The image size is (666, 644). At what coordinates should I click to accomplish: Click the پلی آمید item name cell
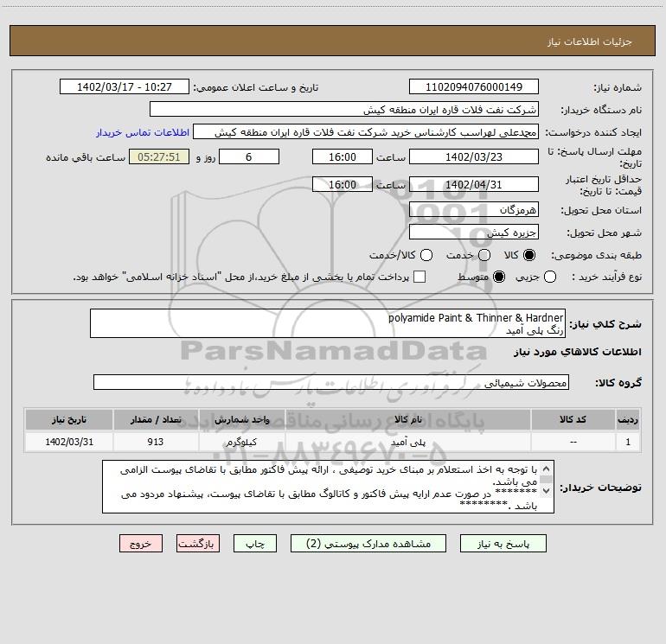tap(407, 442)
